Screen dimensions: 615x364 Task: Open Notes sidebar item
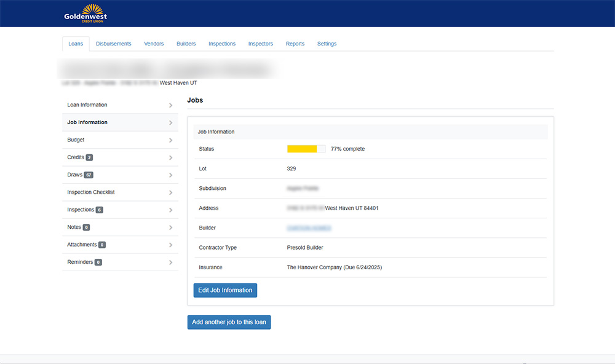tap(74, 228)
